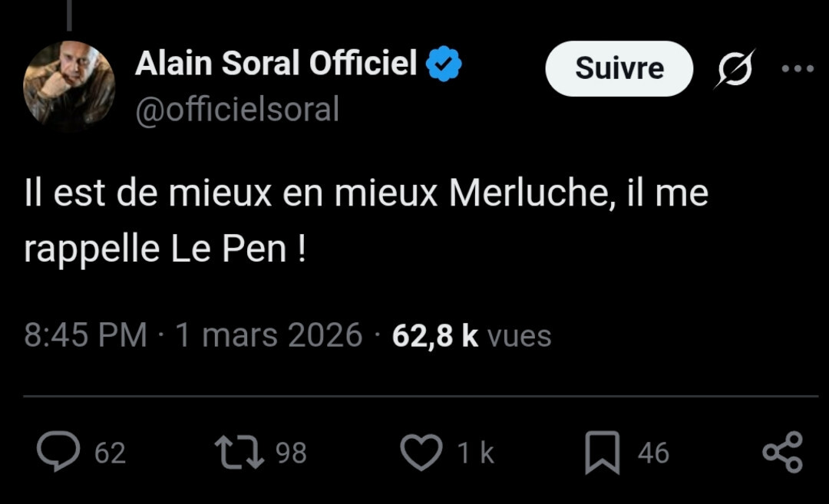This screenshot has width=829, height=504.
Task: Reply using the speech bubble icon
Action: pyautogui.click(x=58, y=452)
